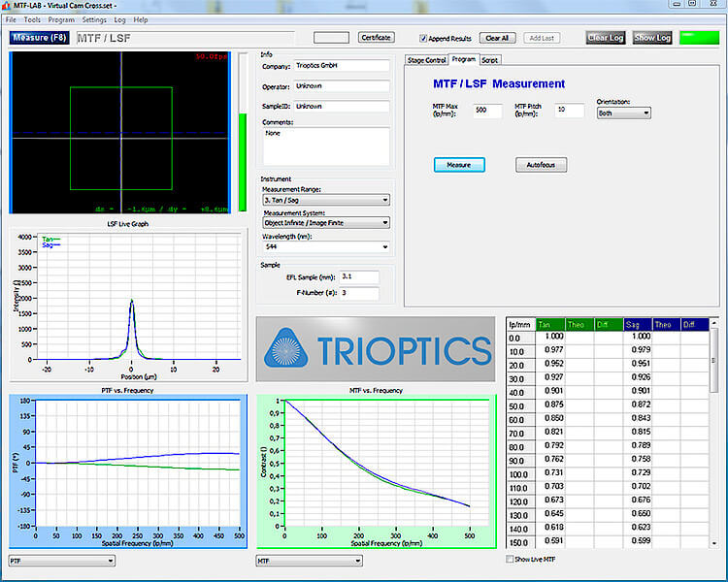The height and width of the screenshot is (582, 728).
Task: Click the Autofocus button
Action: [541, 165]
